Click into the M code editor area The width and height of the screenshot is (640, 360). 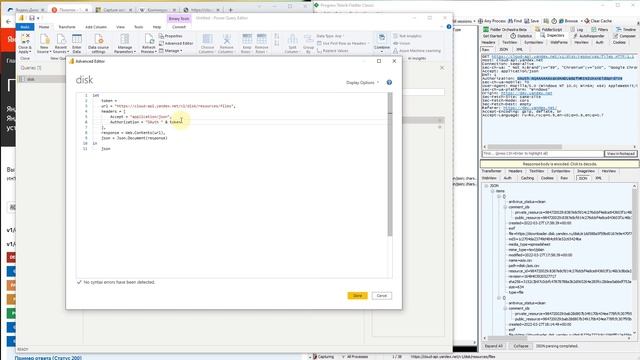[x=233, y=186]
